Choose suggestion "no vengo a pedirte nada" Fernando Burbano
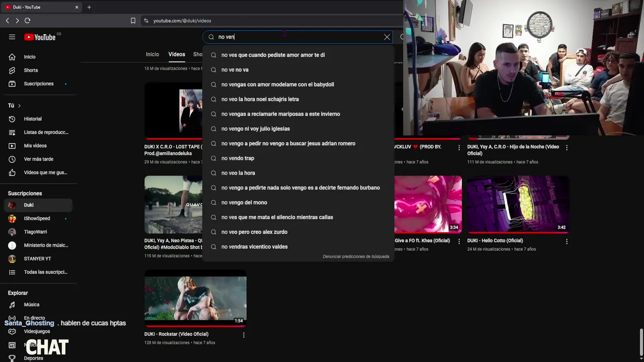 pos(298,188)
